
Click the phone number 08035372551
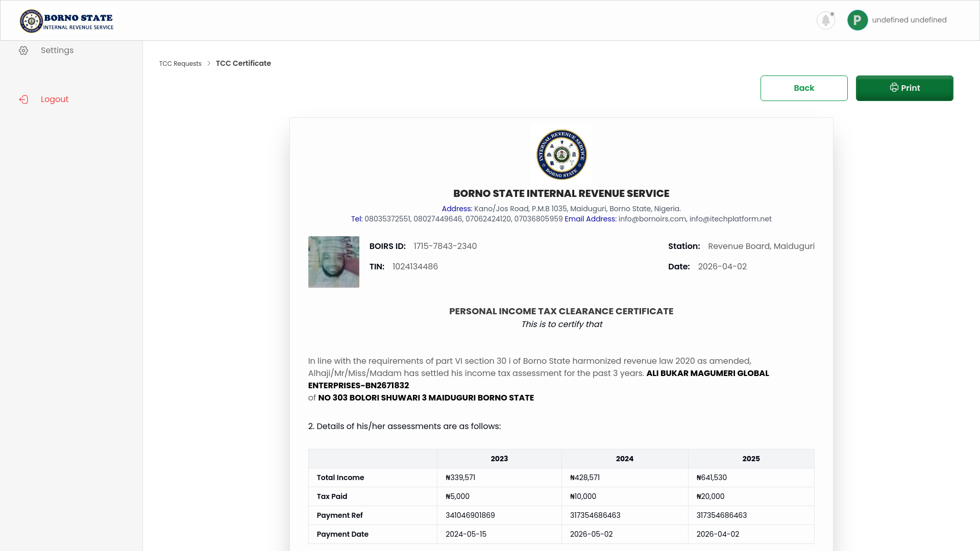(x=387, y=219)
